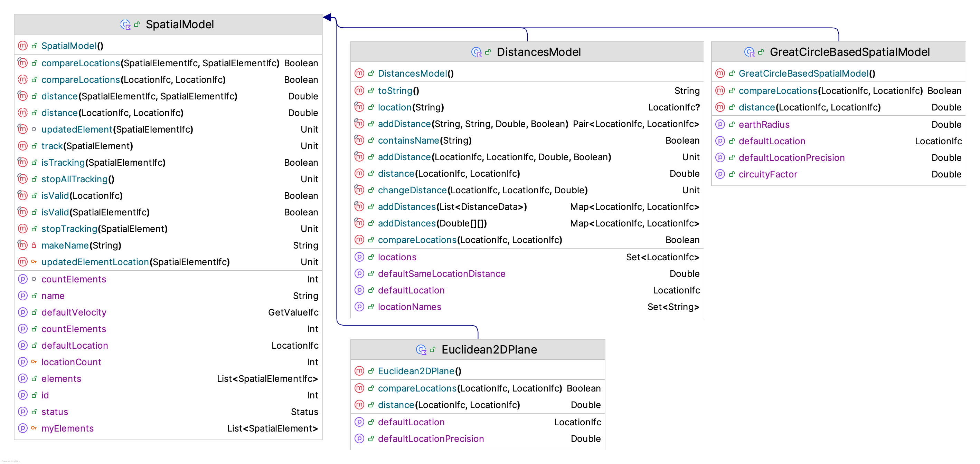
Task: Click defaultLocation property in DistancesModel
Action: coord(527,290)
